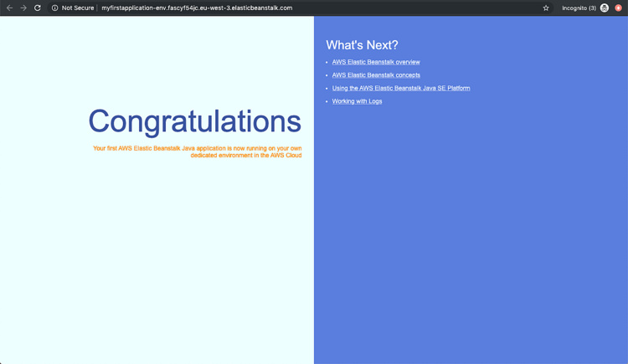The width and height of the screenshot is (628, 364).
Task: Click the "Not Secure" warning label
Action: tap(78, 8)
